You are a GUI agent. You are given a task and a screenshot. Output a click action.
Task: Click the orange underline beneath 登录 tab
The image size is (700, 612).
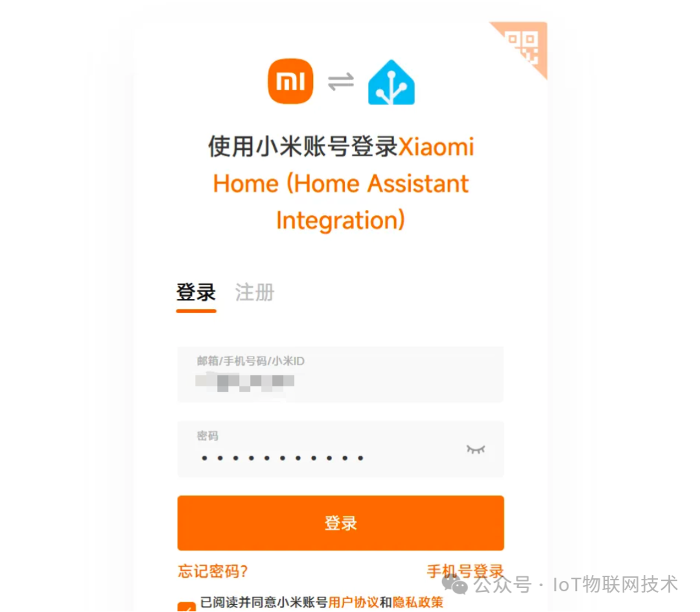coord(196,311)
